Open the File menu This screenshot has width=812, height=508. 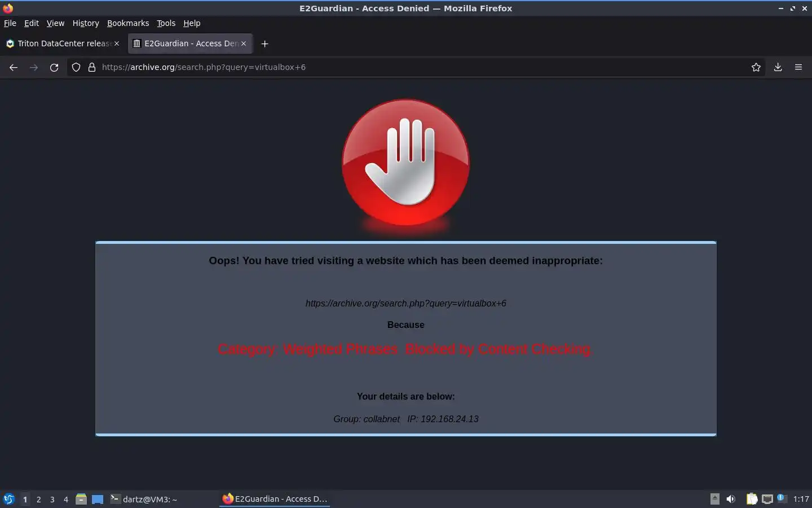10,23
